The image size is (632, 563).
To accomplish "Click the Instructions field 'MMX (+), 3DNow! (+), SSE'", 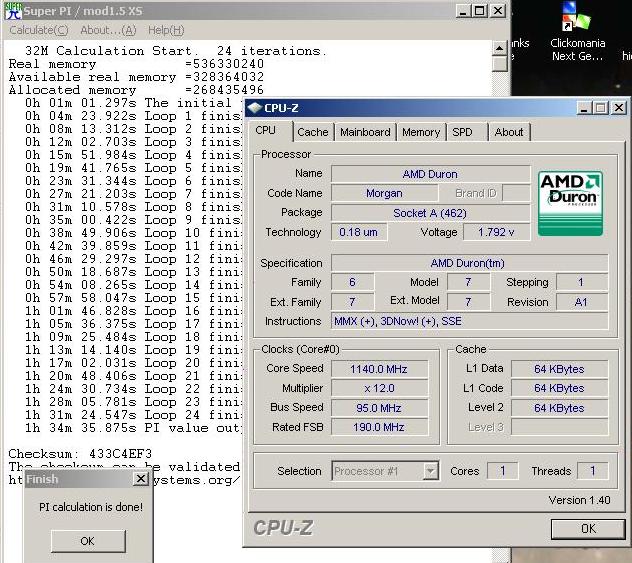I will (469, 321).
